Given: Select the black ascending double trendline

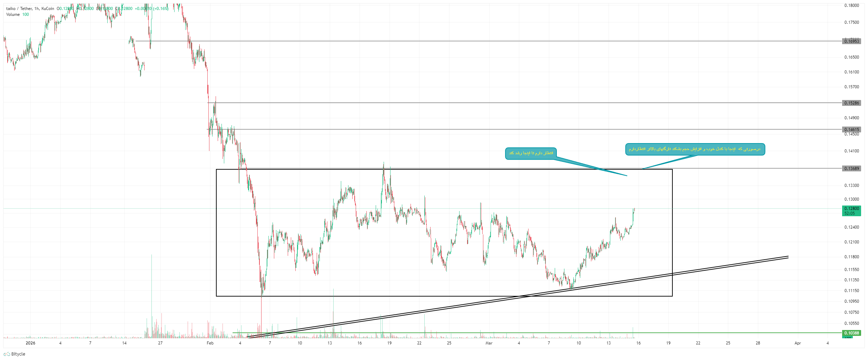Looking at the screenshot, I should (517, 297).
